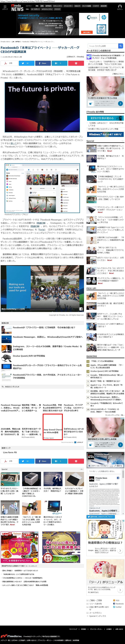The height and width of the screenshot is (644, 125).
Task: Click the @itmedia_news フォロー Twitter button
Action: click(101, 517)
